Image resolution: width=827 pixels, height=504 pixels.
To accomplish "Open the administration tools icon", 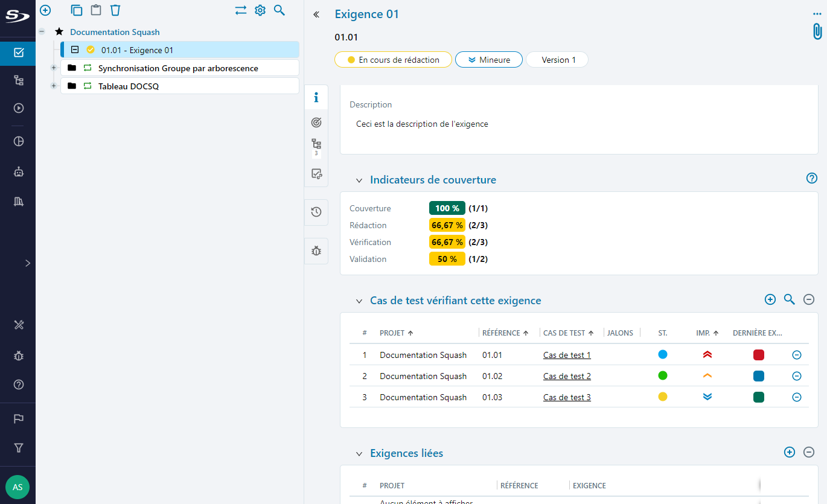I will 18,325.
